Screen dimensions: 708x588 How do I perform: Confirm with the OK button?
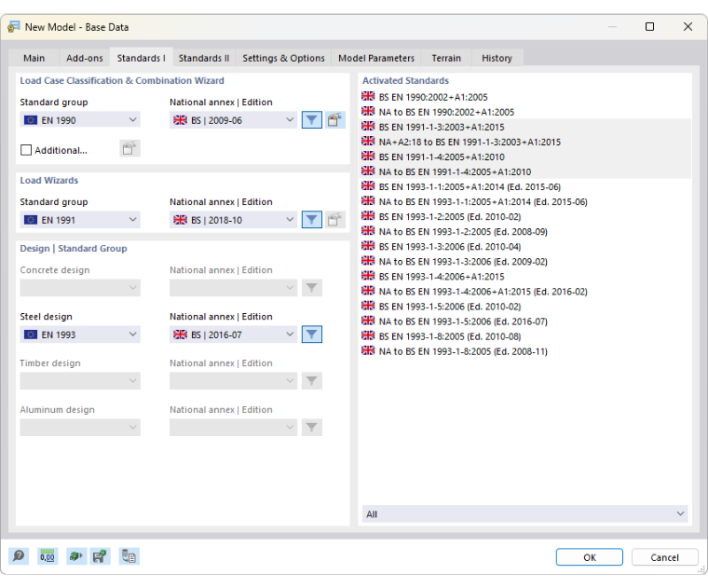(x=590, y=557)
